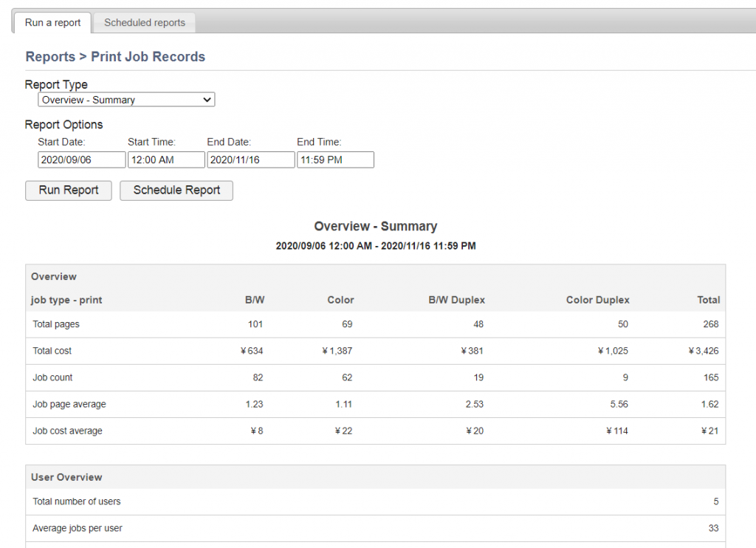Click the Start Date input field
756x548 pixels.
[x=82, y=160]
